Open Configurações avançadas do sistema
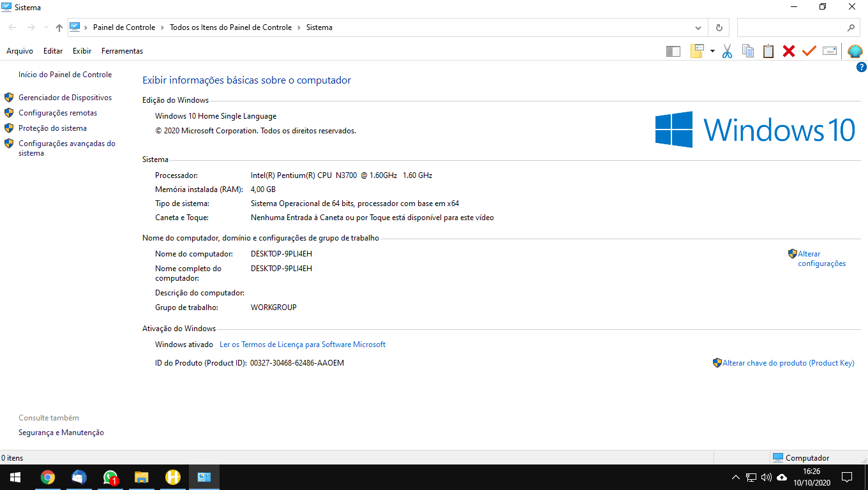 click(67, 148)
